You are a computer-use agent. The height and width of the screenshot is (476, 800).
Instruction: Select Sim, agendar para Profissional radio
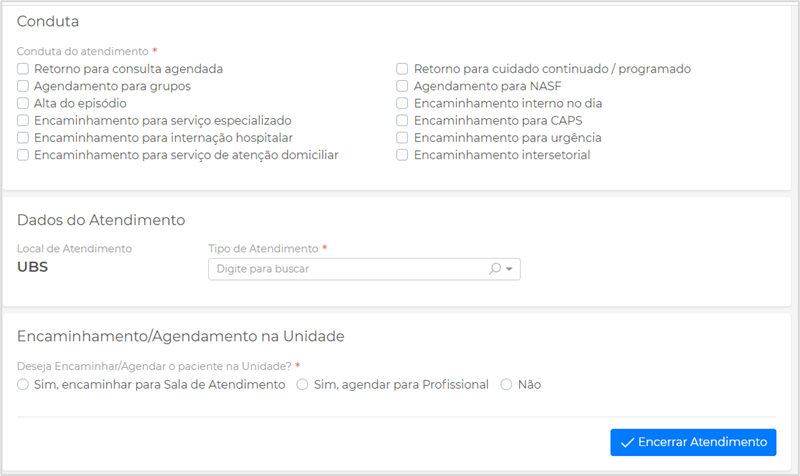(302, 384)
